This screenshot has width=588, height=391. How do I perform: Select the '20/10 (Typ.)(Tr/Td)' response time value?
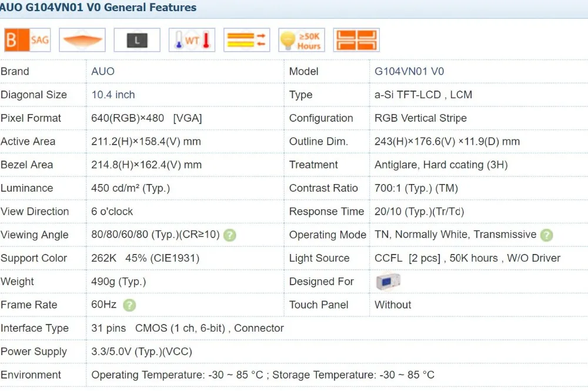pyautogui.click(x=419, y=212)
